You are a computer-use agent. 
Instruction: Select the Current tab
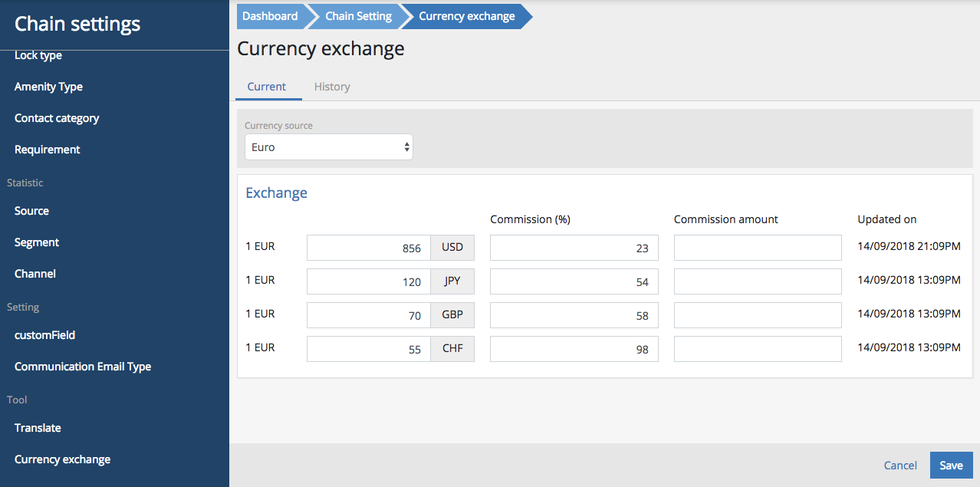tap(267, 87)
